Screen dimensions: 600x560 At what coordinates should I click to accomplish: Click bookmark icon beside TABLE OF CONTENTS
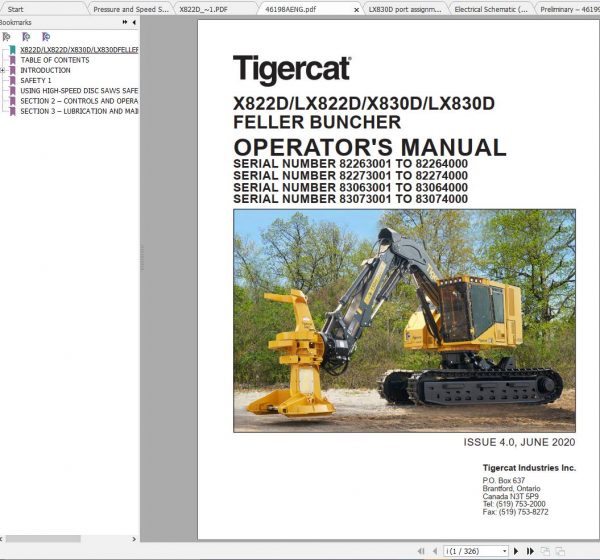[x=13, y=60]
